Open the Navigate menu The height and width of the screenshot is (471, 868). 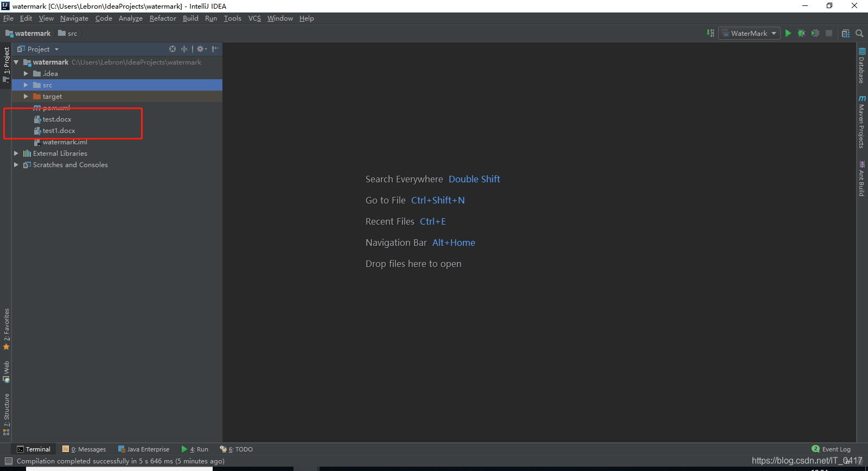[x=74, y=18]
